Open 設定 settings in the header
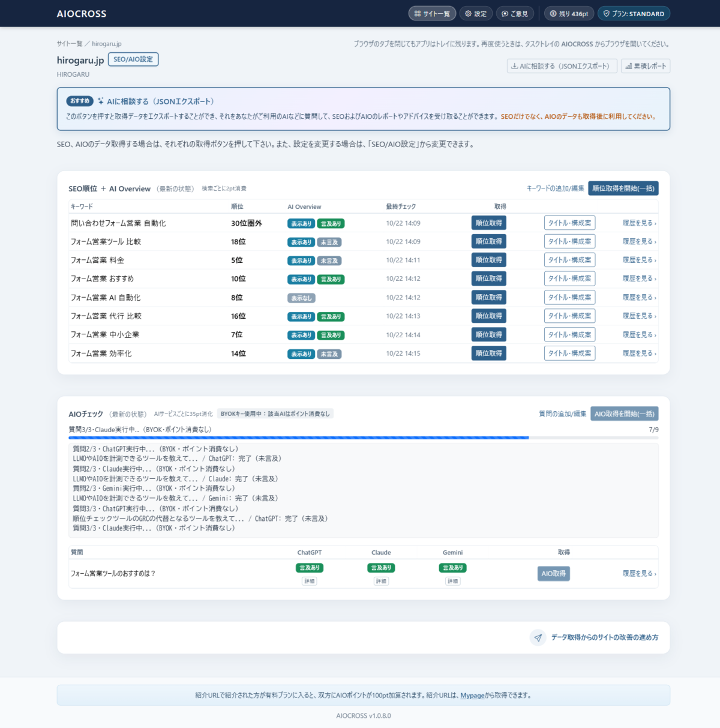Screen dimensions: 720x728 (x=476, y=14)
